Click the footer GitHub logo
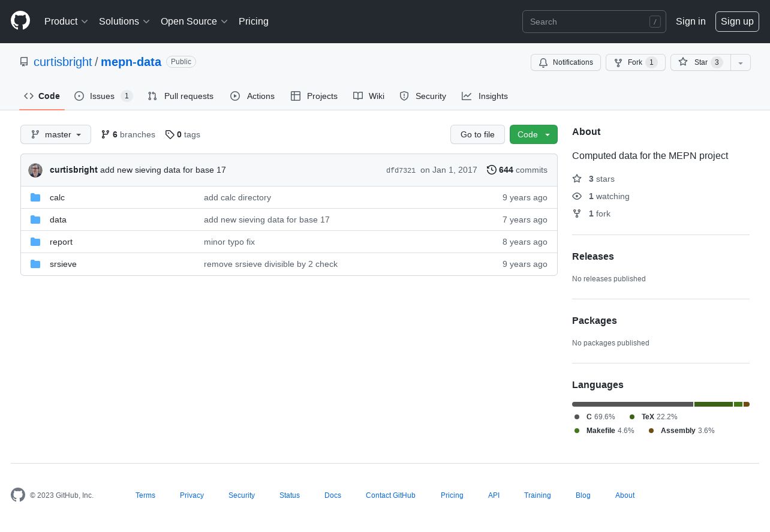This screenshot has width=770, height=532. (x=18, y=495)
